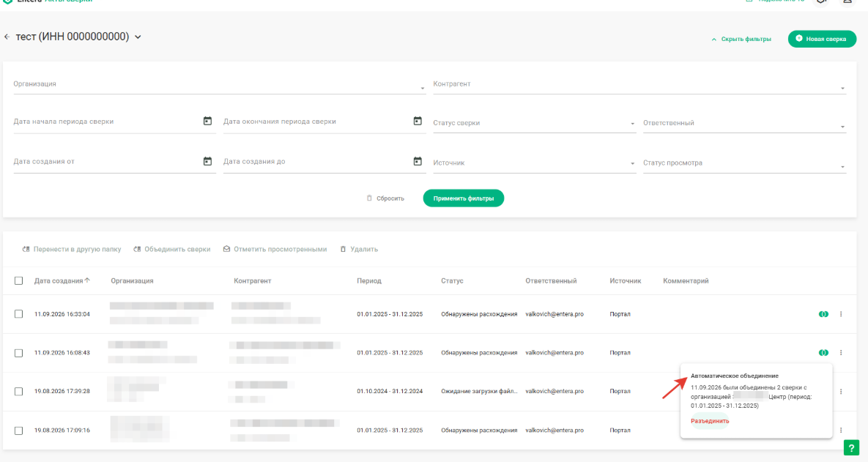Go back using the arrow beside тест
868x462 pixels.
click(x=7, y=37)
